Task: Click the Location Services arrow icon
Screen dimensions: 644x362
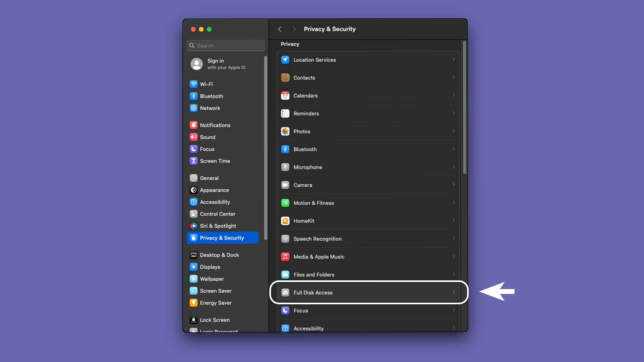Action: pos(285,60)
